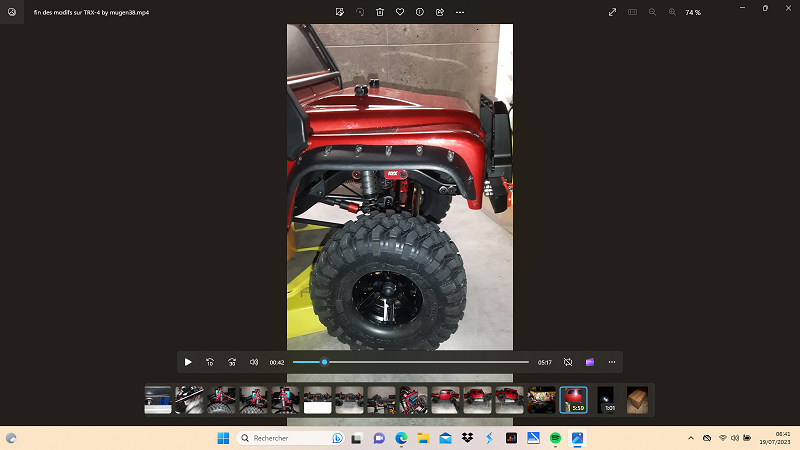
Task: Toggle repeat playback off icon
Action: tap(568, 362)
